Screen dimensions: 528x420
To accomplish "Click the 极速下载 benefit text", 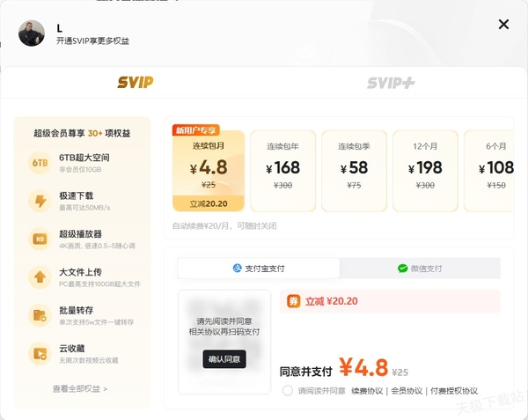I will tap(76, 195).
